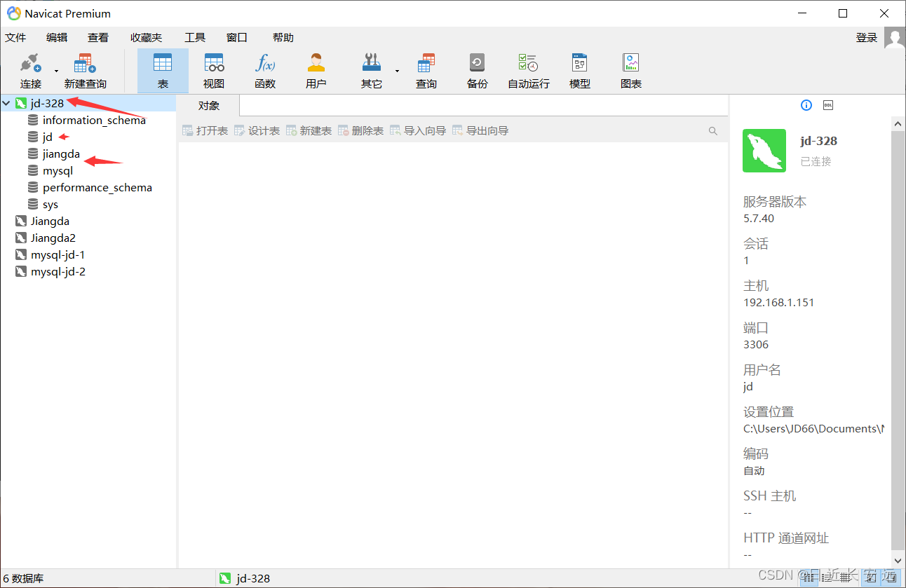
Task: Click the right panel vertical scrollbar
Action: click(x=898, y=340)
